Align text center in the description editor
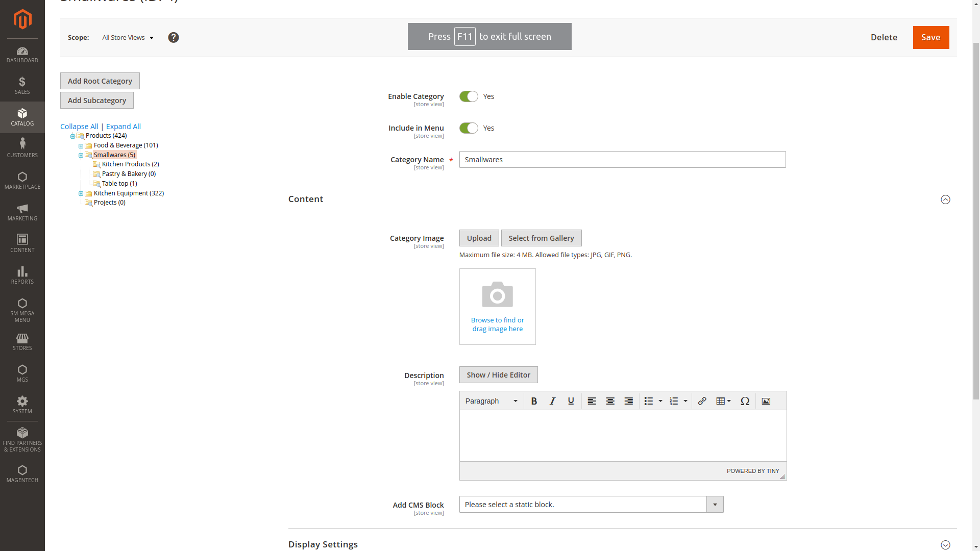The height and width of the screenshot is (551, 980). [x=610, y=401]
